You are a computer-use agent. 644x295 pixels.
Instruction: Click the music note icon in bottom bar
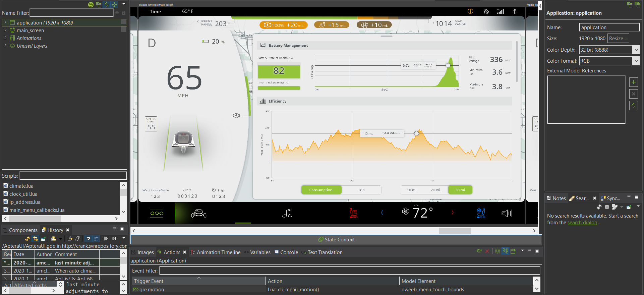point(287,213)
